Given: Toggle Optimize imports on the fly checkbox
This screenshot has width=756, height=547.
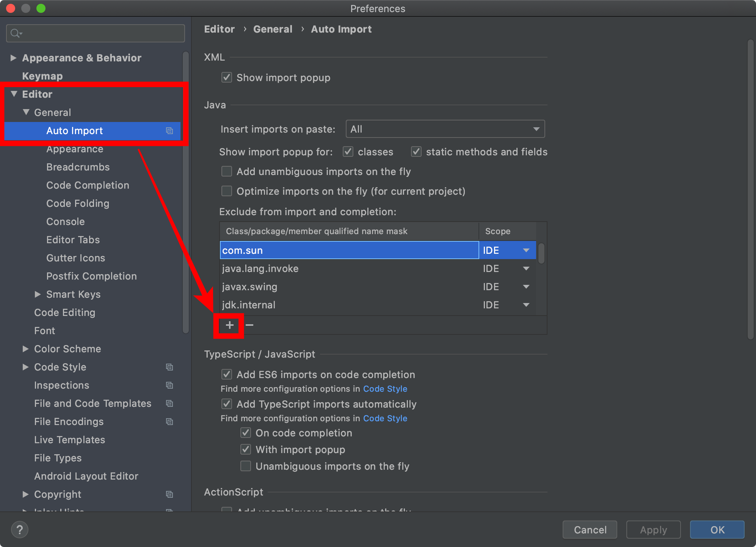Looking at the screenshot, I should click(x=227, y=191).
